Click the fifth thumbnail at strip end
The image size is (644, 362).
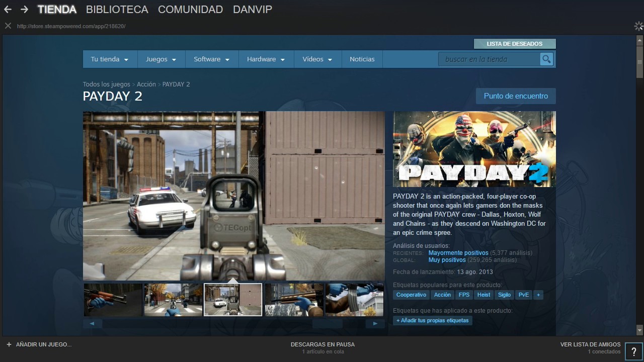click(354, 300)
